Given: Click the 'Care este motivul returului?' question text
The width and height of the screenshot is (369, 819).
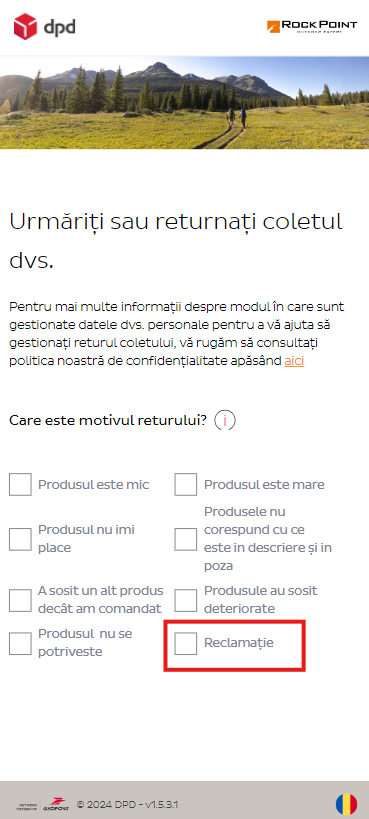Looking at the screenshot, I should click(108, 420).
